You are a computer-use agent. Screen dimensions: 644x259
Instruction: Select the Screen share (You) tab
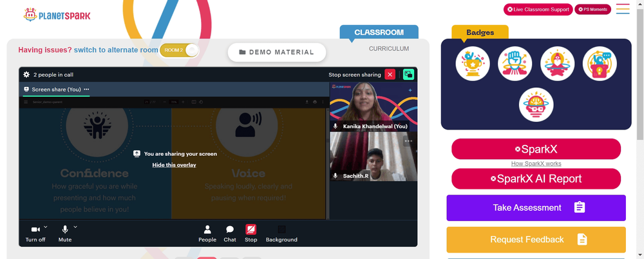57,90
